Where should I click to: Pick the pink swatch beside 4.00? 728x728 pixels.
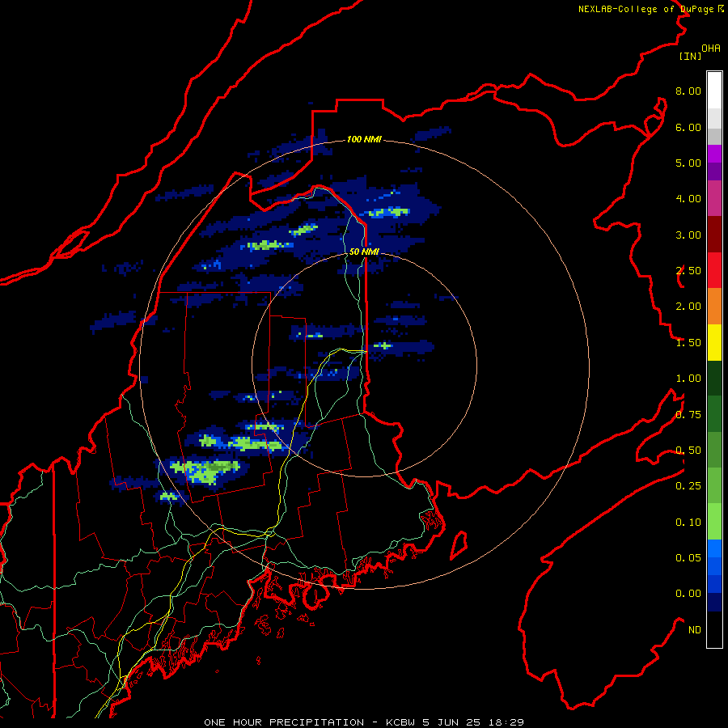714,199
